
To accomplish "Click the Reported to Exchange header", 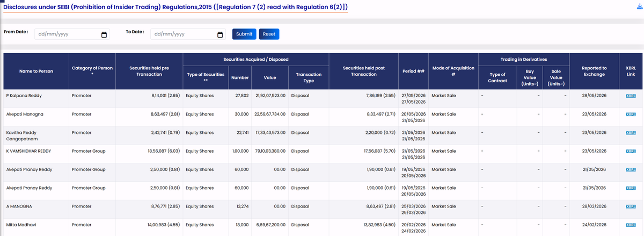I will click(594, 71).
